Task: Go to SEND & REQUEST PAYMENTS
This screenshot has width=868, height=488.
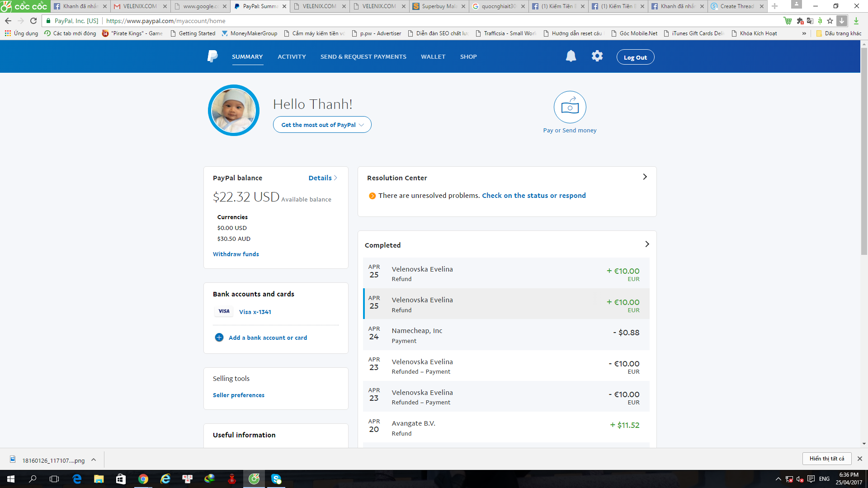Action: pyautogui.click(x=363, y=56)
